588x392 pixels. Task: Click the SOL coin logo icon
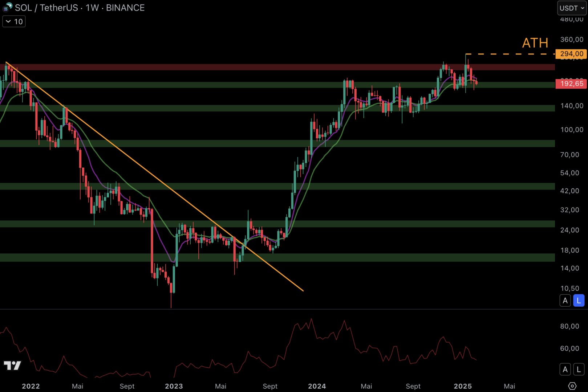click(8, 7)
